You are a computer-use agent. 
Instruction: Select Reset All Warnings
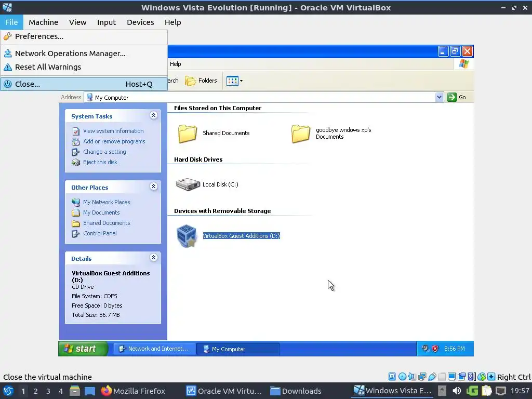[84, 67]
